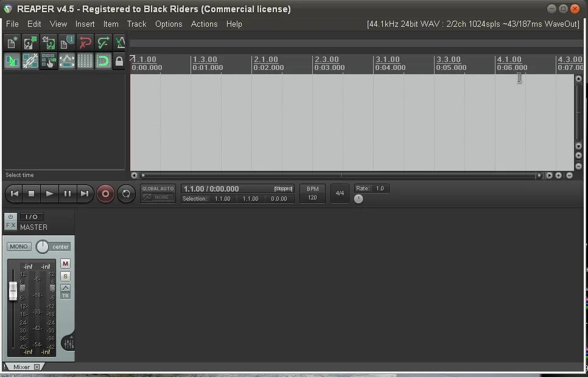Open the Options menu
The height and width of the screenshot is (377, 588).
pyautogui.click(x=169, y=24)
